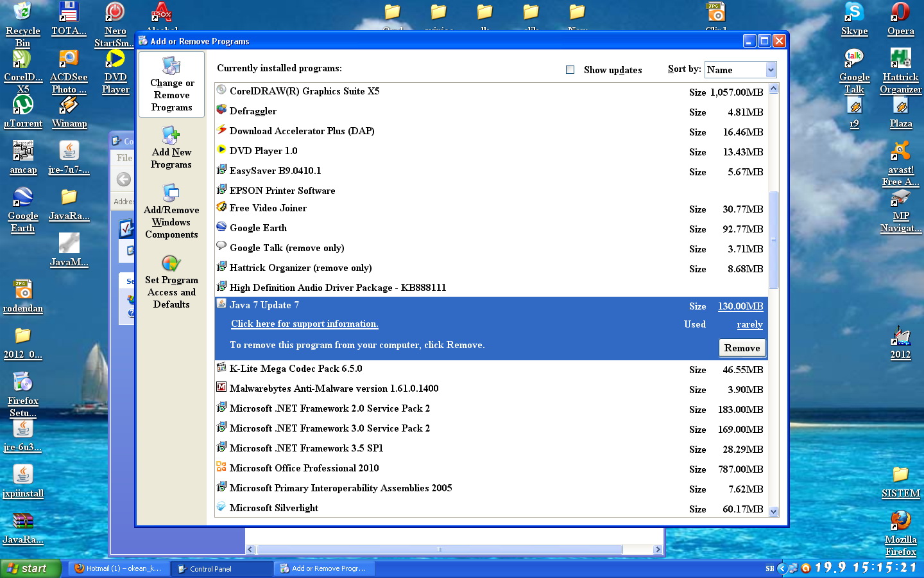Screen dimensions: 924x578
Task: Click the rarely used link
Action: point(749,324)
